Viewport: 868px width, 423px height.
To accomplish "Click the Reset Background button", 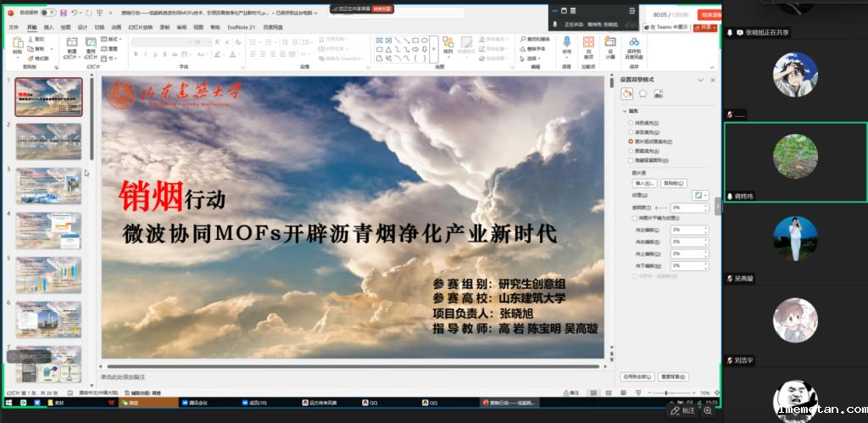I will pos(673,376).
